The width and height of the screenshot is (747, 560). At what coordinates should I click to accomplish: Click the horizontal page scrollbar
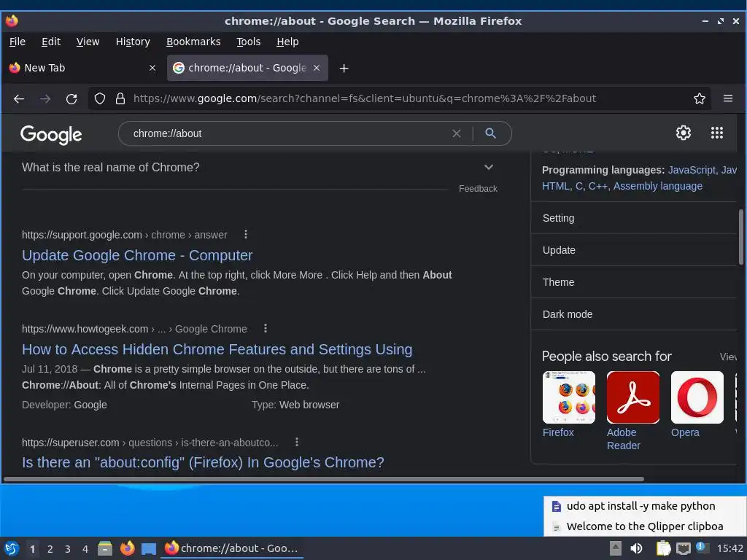(324, 479)
